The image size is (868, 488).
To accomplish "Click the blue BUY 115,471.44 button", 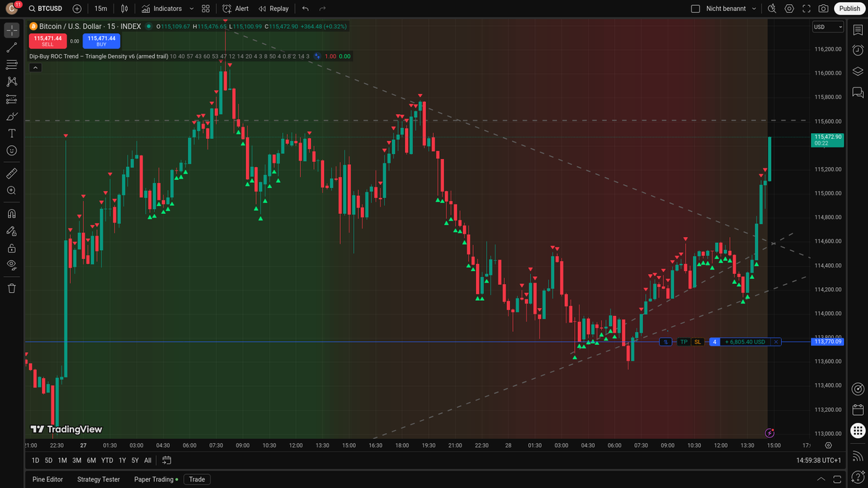I will pos(101,41).
